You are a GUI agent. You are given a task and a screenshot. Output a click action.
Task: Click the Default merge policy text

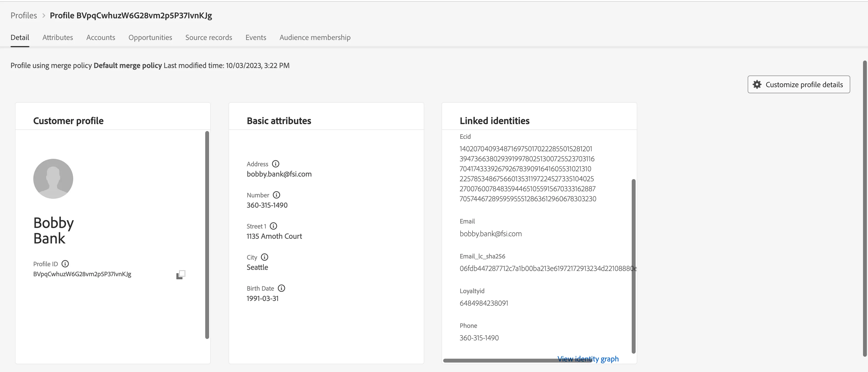coord(128,66)
